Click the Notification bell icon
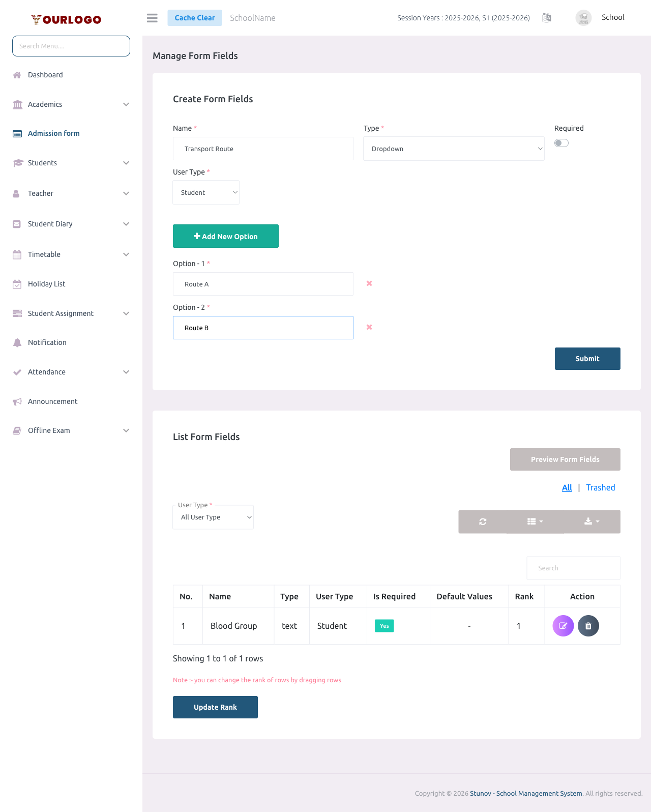The image size is (651, 812). click(17, 342)
